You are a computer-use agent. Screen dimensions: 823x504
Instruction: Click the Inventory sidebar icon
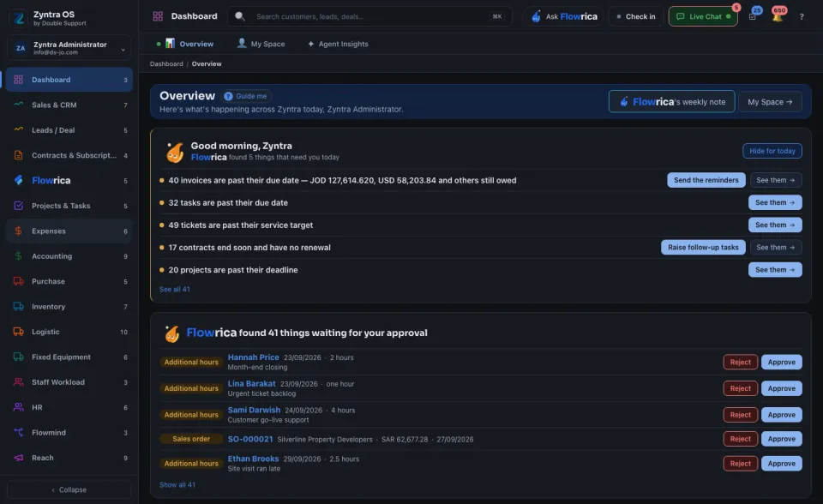tap(18, 306)
